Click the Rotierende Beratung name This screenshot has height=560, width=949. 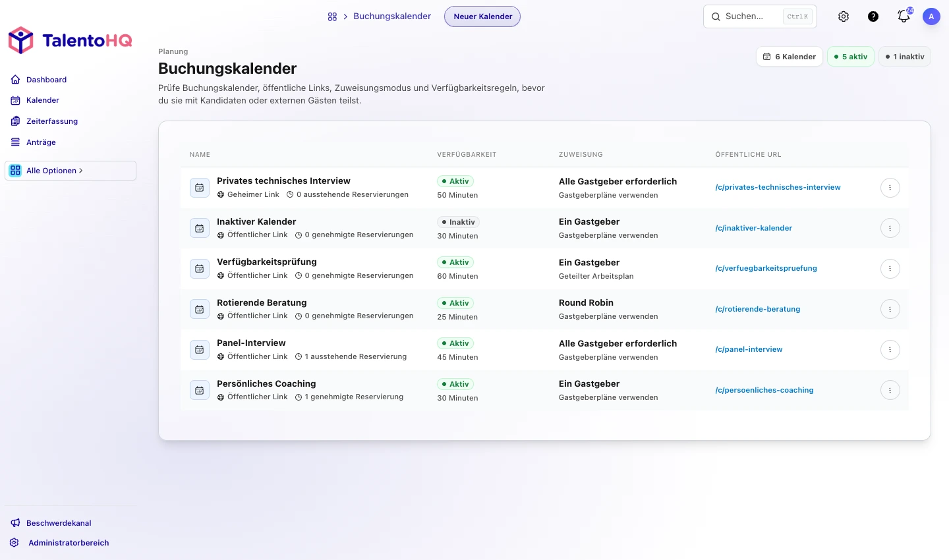click(262, 303)
